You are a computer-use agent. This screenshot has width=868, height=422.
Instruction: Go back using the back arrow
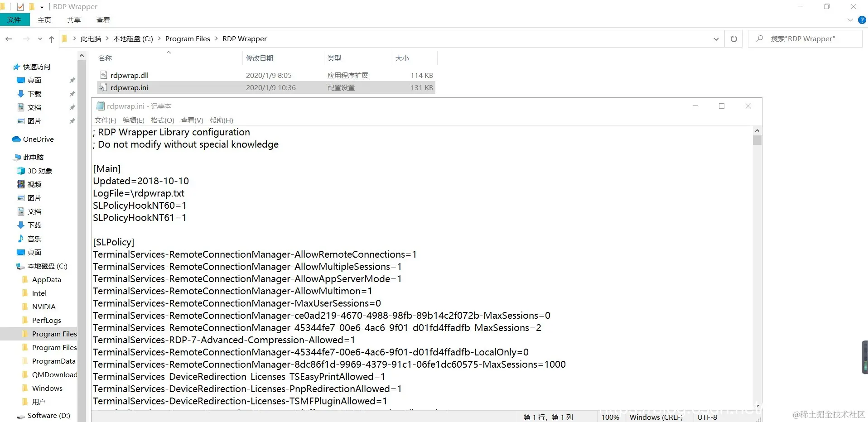click(x=9, y=39)
